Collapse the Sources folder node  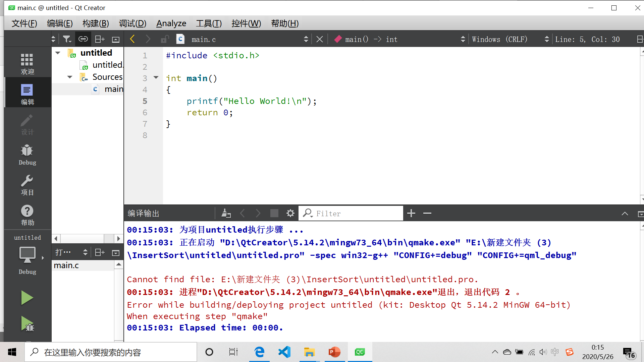click(x=70, y=77)
